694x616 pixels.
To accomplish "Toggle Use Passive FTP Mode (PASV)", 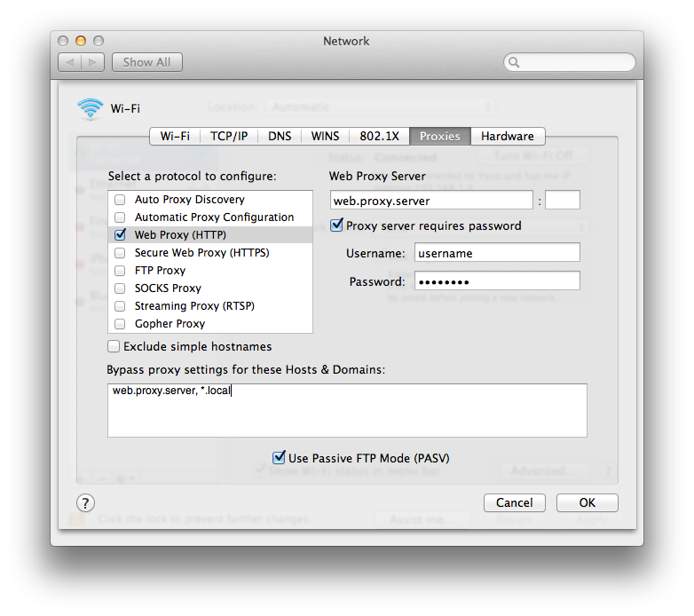I will pyautogui.click(x=279, y=457).
